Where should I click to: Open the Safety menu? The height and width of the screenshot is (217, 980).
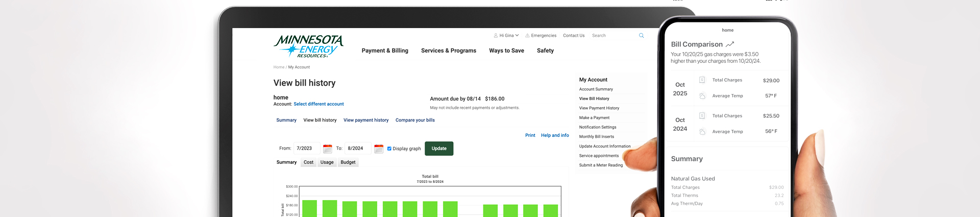pyautogui.click(x=545, y=51)
